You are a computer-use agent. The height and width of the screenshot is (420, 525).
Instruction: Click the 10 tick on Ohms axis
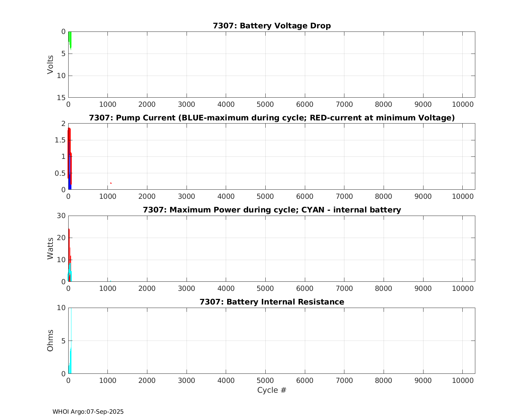pyautogui.click(x=61, y=308)
